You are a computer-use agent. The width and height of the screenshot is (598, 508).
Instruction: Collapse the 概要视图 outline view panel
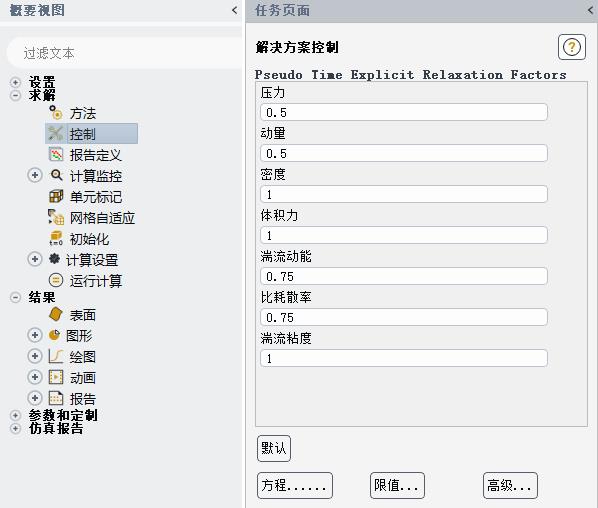coord(234,10)
